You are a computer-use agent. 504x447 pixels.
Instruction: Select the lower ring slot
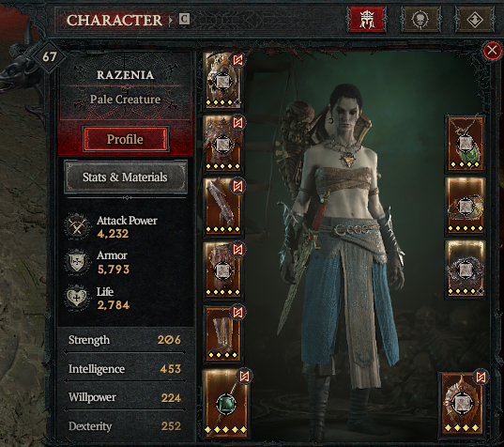pyautogui.click(x=466, y=269)
